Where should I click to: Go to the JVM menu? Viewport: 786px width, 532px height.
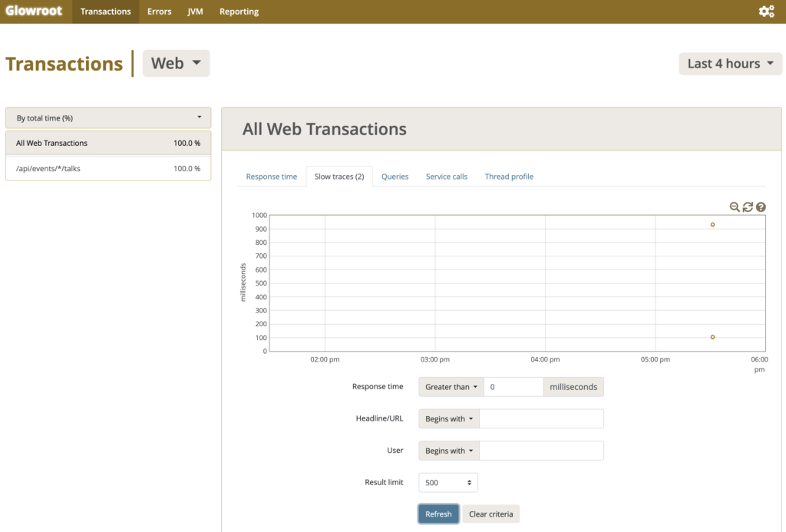point(195,12)
